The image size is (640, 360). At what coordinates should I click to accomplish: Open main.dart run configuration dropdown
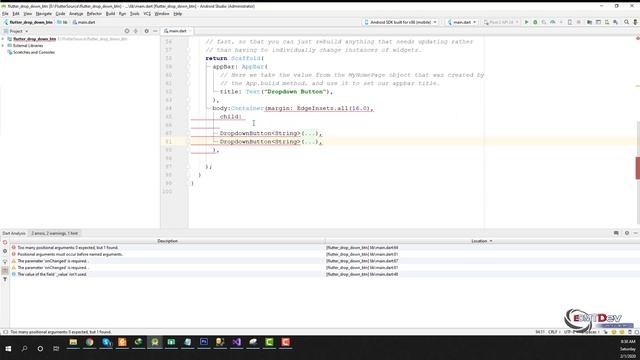[x=462, y=22]
